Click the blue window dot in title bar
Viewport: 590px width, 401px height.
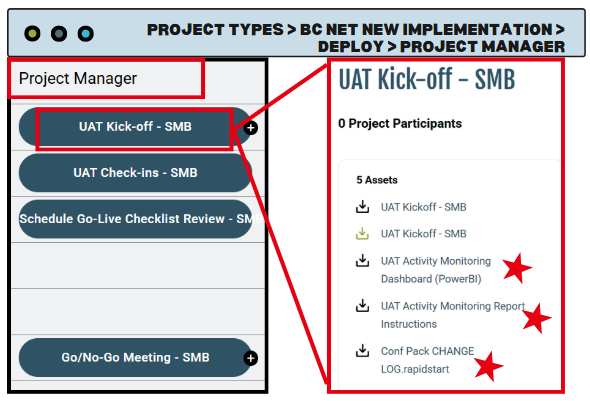coord(86,33)
